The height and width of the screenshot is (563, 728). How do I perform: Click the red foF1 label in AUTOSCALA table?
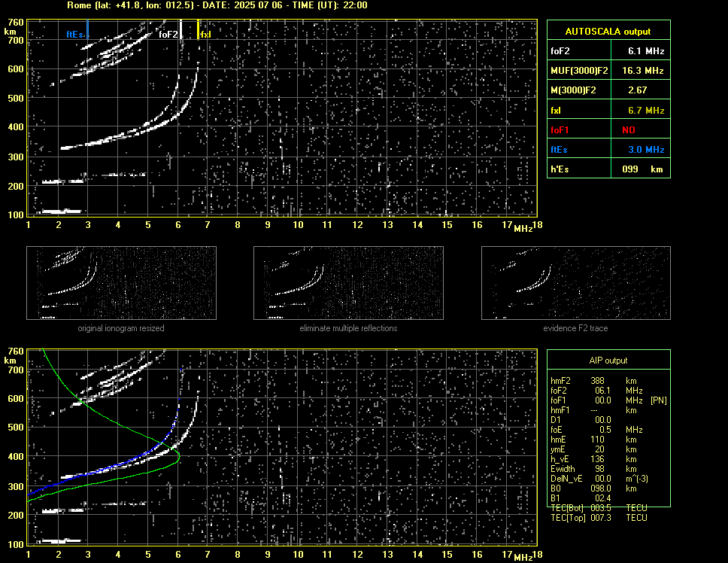560,130
